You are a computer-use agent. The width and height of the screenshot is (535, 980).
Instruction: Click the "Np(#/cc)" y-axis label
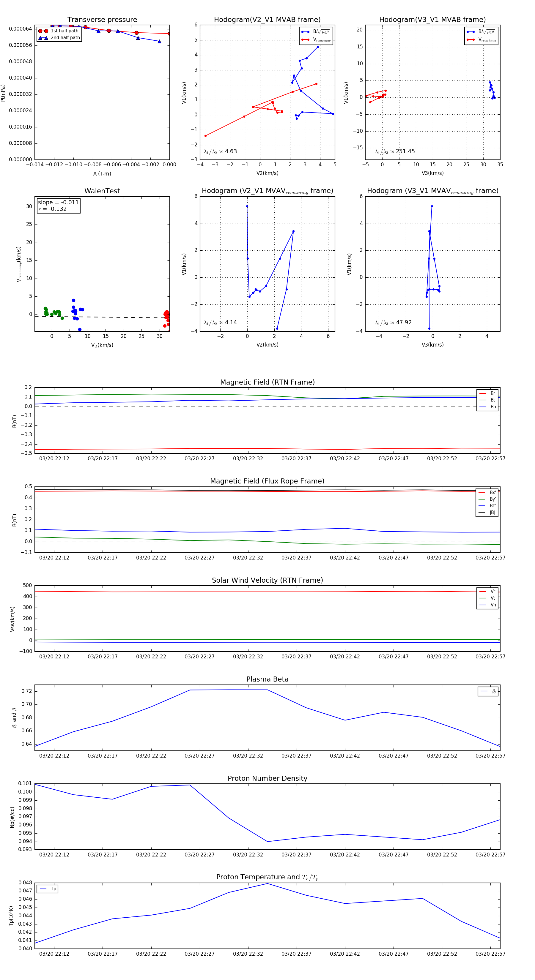tap(12, 817)
